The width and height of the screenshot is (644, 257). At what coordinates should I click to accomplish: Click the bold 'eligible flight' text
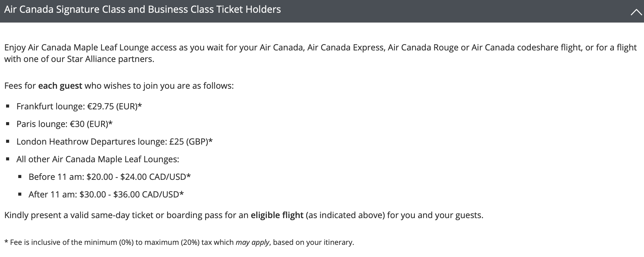(x=277, y=215)
